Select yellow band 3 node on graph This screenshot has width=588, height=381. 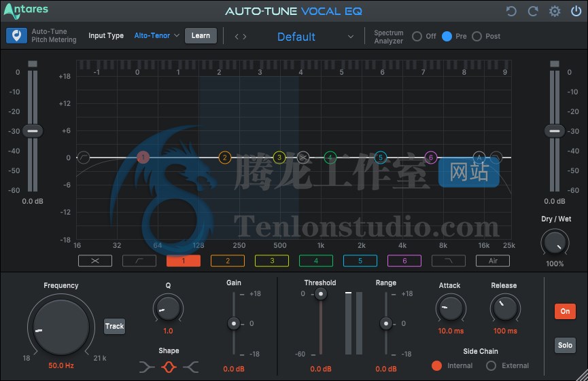coord(279,158)
